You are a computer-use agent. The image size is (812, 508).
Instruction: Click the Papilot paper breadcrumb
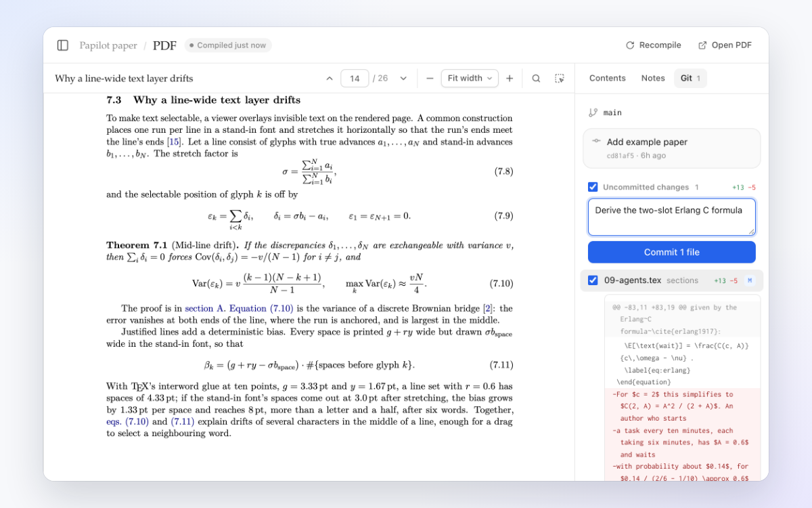tap(108, 45)
